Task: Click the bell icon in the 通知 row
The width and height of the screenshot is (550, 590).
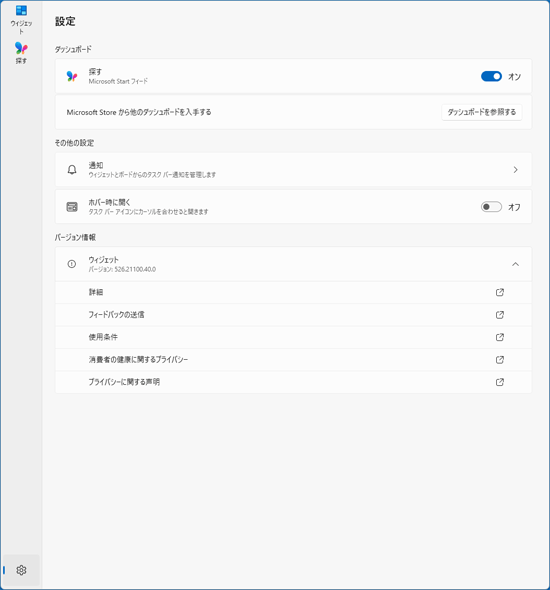Action: pyautogui.click(x=72, y=170)
